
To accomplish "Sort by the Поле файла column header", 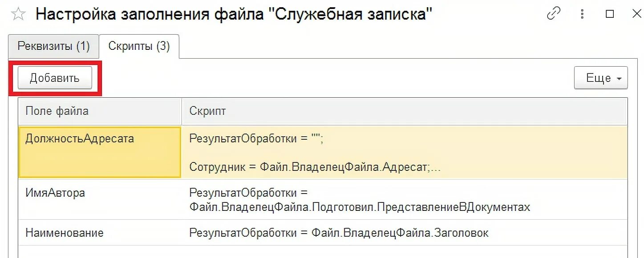I will tap(57, 111).
